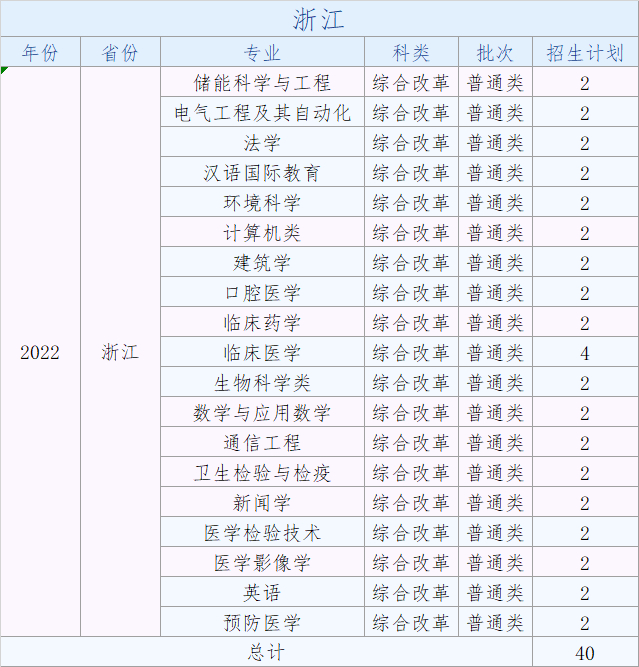Select the merged 浙江 province cell
Screen dimensions: 639x667
click(x=120, y=352)
